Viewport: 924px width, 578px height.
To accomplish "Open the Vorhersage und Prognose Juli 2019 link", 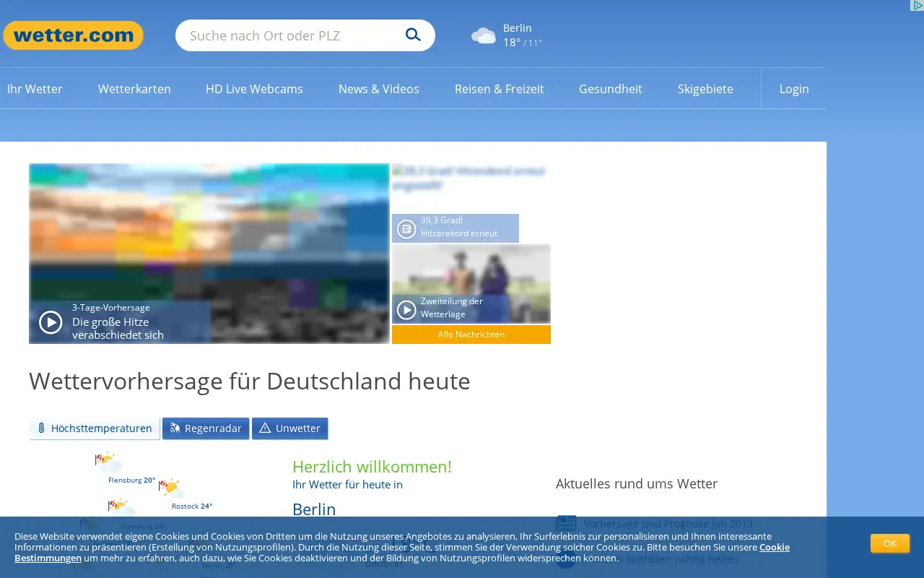I will point(668,524).
